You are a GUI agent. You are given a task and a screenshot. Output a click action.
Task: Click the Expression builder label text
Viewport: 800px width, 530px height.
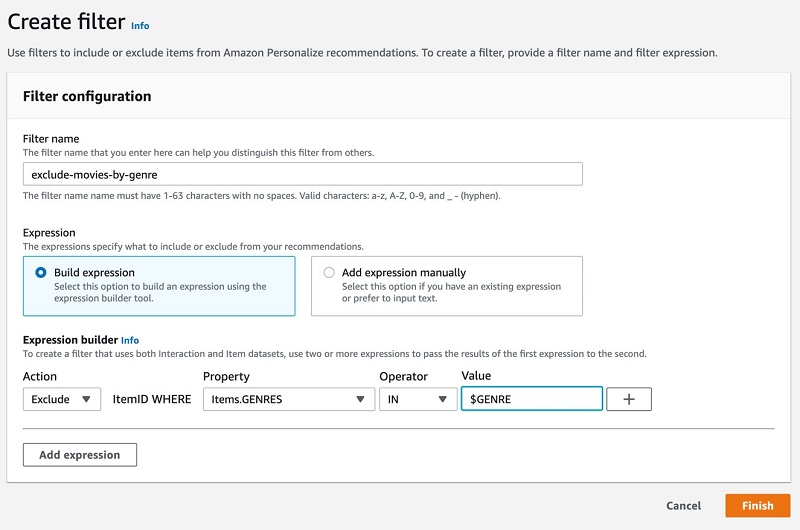(x=70, y=340)
